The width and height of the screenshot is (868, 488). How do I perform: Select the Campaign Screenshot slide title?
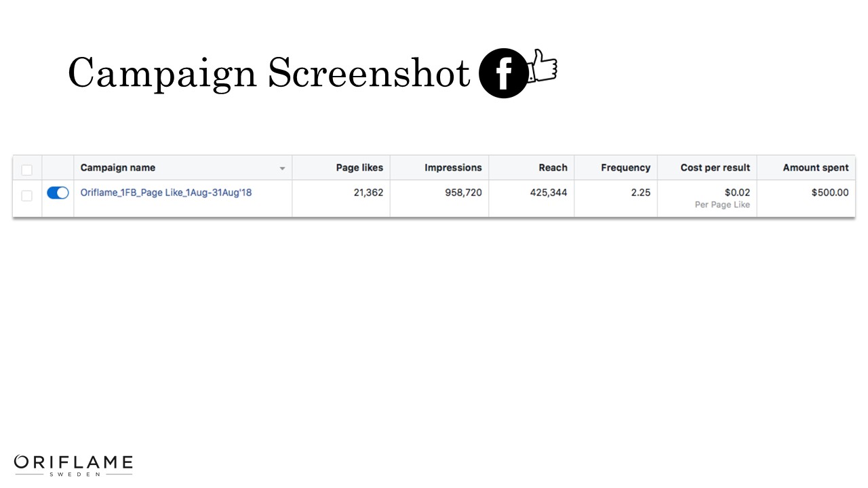269,73
